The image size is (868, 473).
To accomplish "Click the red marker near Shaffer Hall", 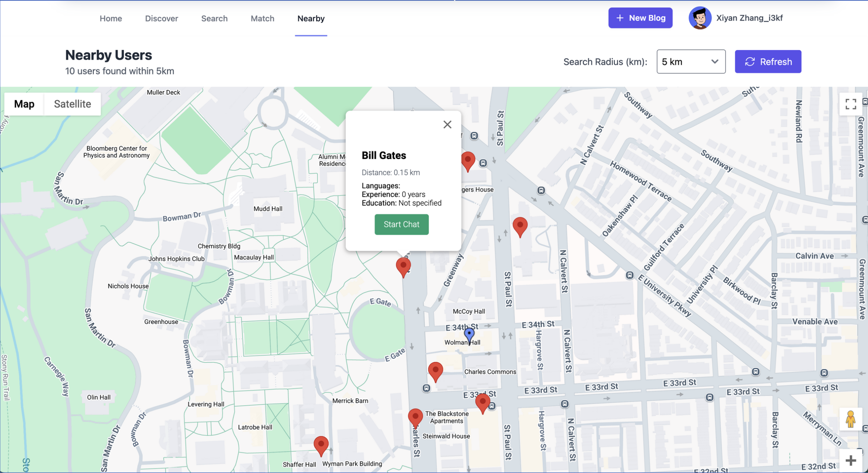I will coord(321,445).
